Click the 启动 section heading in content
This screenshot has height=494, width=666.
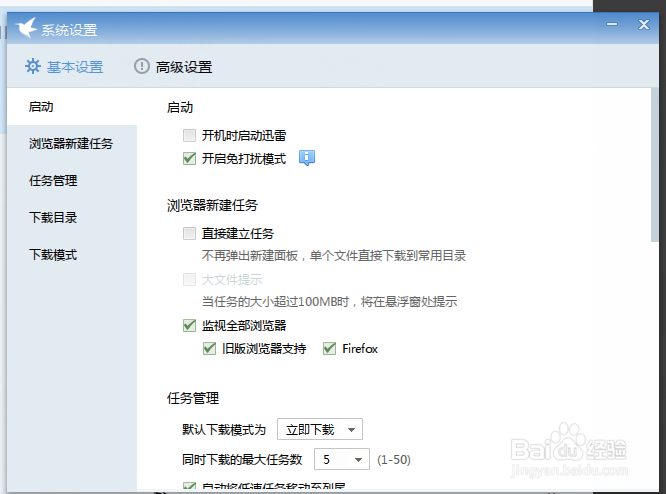click(x=180, y=107)
